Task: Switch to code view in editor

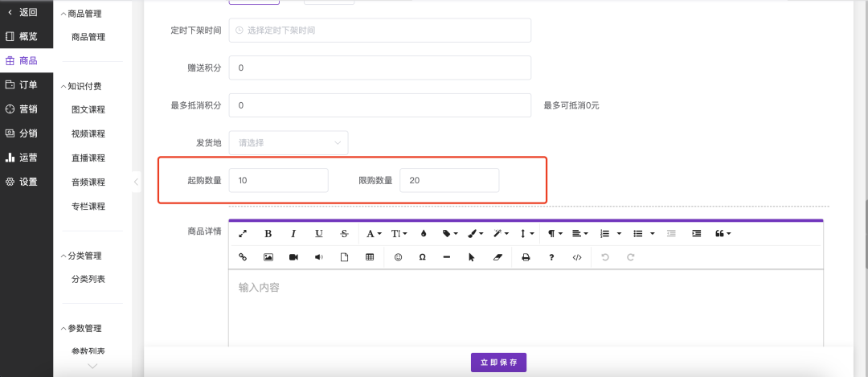Action: coord(577,257)
